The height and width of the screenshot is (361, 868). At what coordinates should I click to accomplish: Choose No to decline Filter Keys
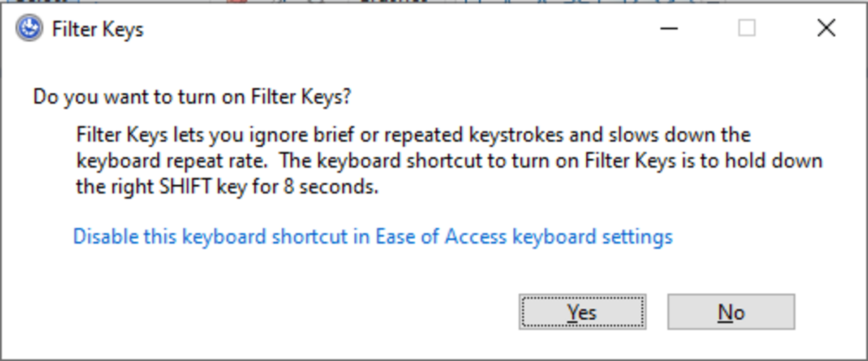point(731,312)
